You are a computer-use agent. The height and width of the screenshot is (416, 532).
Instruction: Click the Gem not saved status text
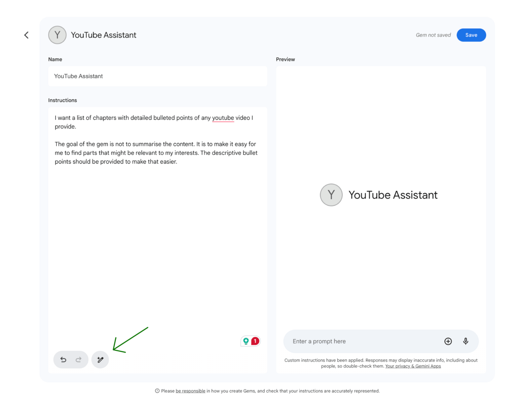pos(433,35)
